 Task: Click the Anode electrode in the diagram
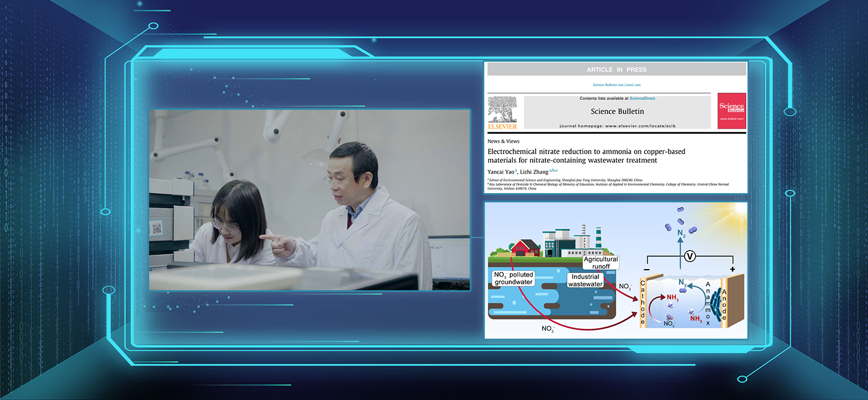(x=725, y=301)
